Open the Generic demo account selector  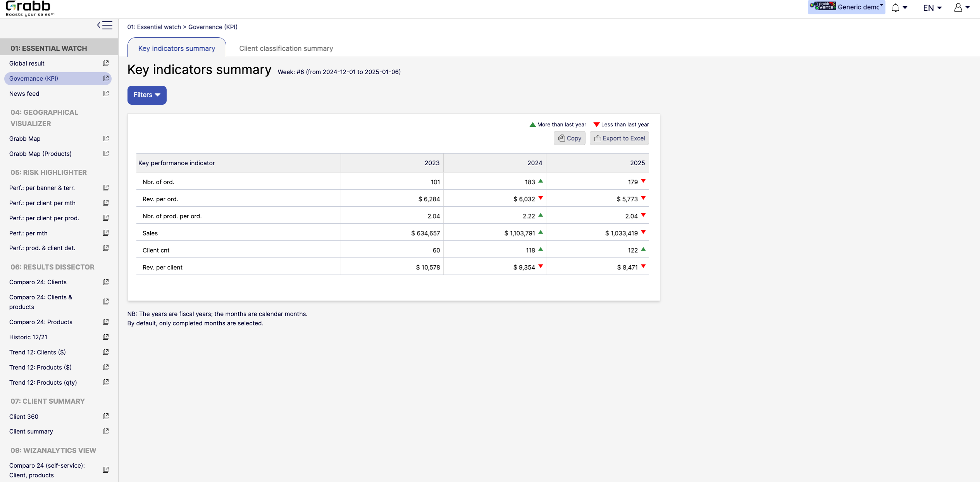pos(846,7)
